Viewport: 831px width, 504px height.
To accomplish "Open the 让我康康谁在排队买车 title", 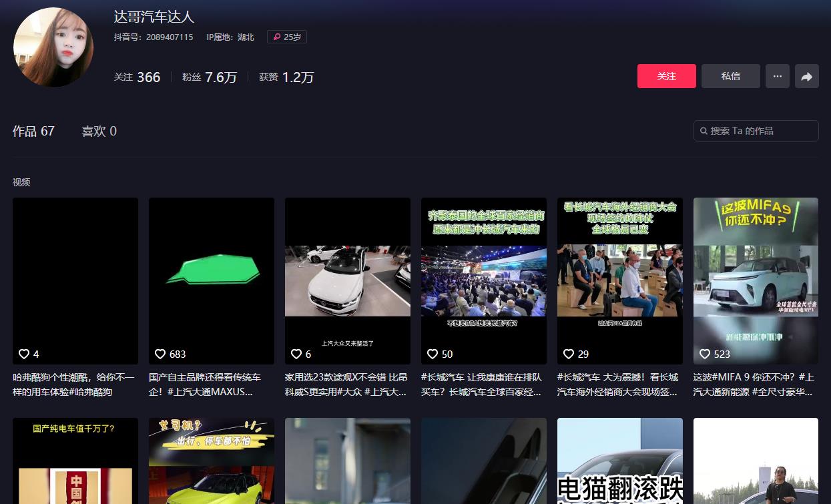I will (x=482, y=385).
